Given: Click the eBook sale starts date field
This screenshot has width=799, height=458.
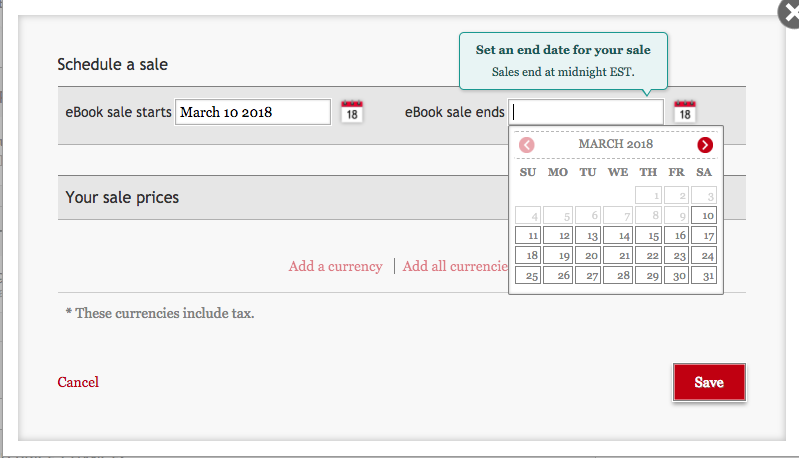Looking at the screenshot, I should pyautogui.click(x=253, y=112).
